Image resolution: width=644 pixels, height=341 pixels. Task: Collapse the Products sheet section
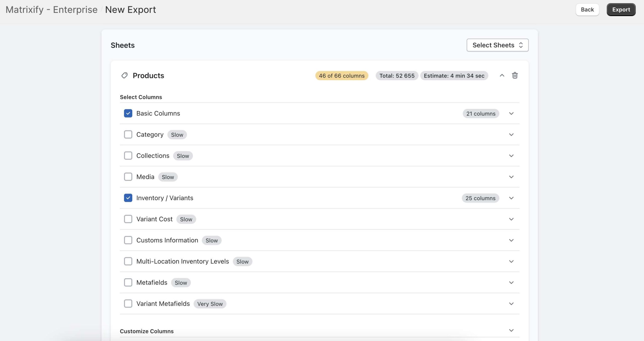pyautogui.click(x=502, y=75)
